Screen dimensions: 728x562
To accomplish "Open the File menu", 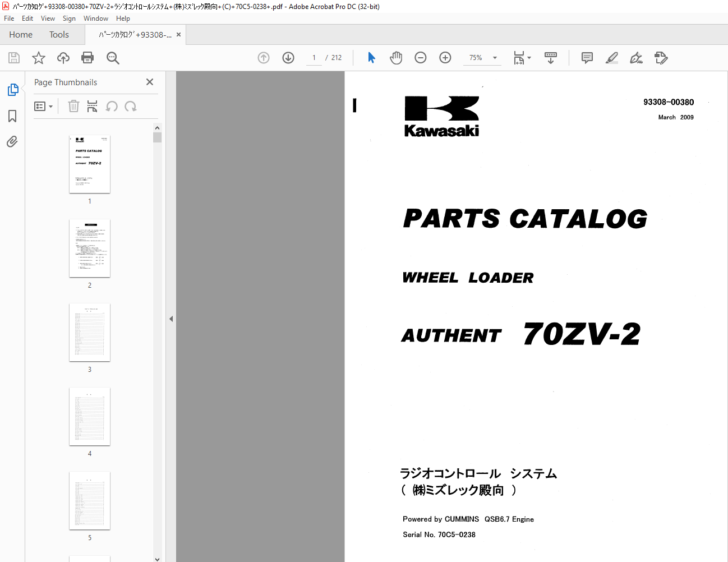I will click(9, 19).
